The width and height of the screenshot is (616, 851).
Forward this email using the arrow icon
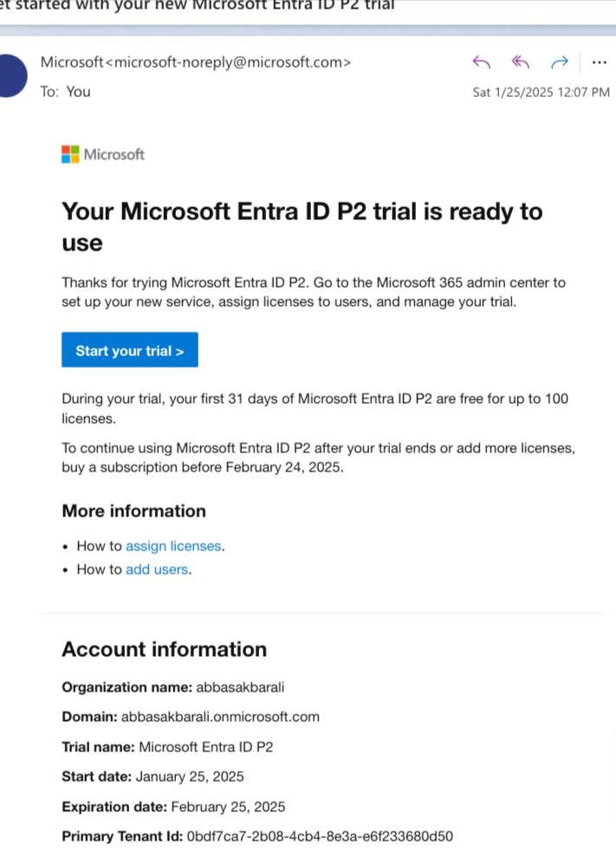point(560,62)
